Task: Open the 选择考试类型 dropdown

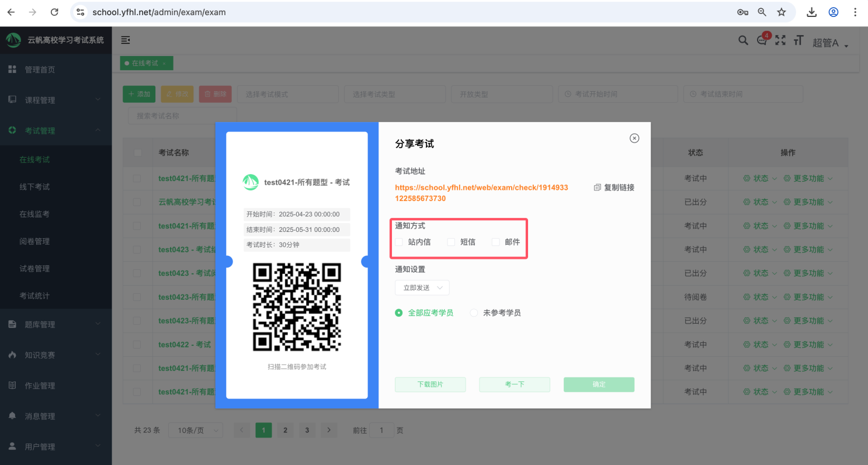Action: click(x=395, y=94)
